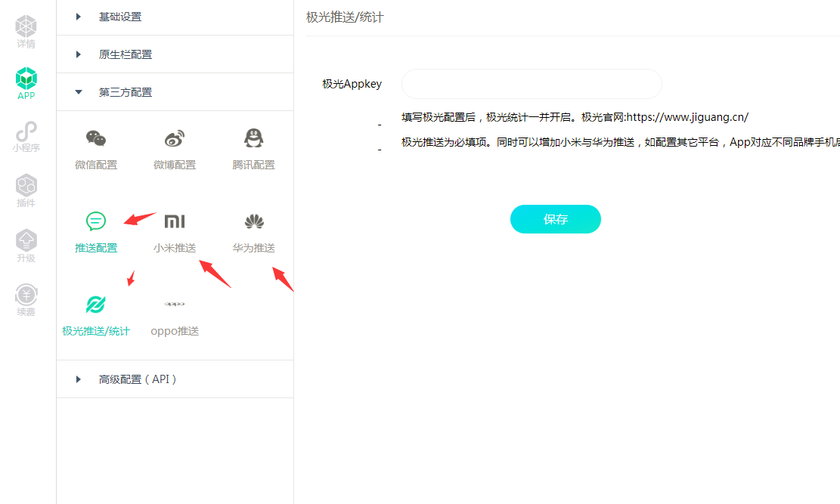Select the green APP cube icon

pos(26,79)
